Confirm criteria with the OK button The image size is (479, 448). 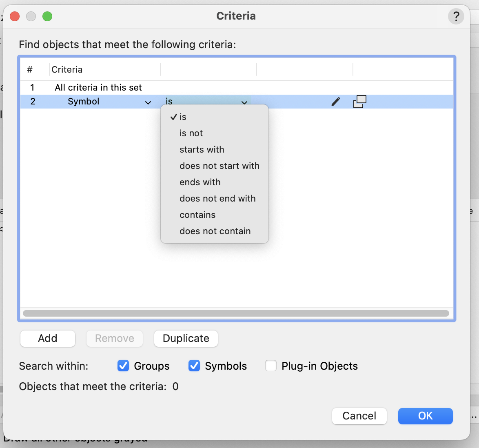tap(425, 416)
